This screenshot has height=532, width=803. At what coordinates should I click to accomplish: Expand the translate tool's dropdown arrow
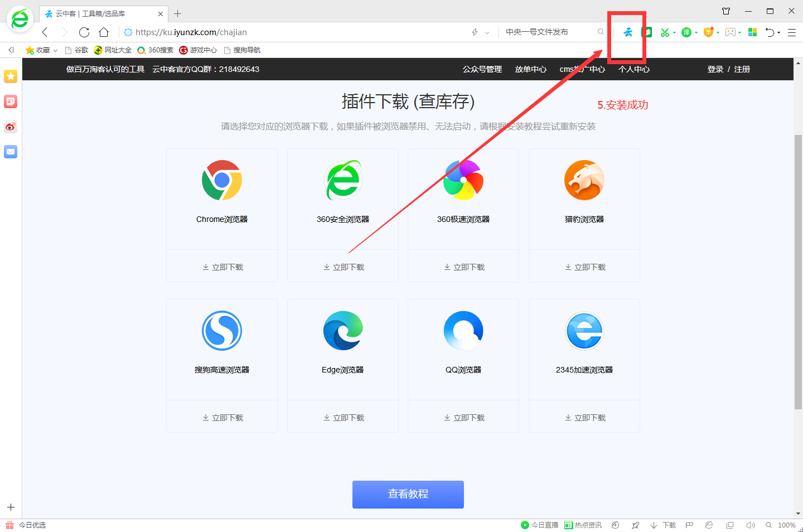[x=696, y=32]
